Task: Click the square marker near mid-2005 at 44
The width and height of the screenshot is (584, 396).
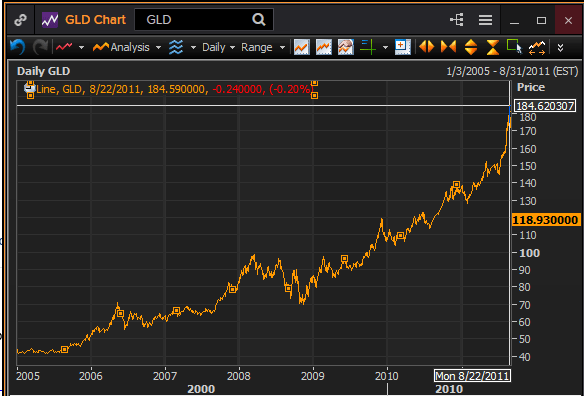Action: point(64,349)
